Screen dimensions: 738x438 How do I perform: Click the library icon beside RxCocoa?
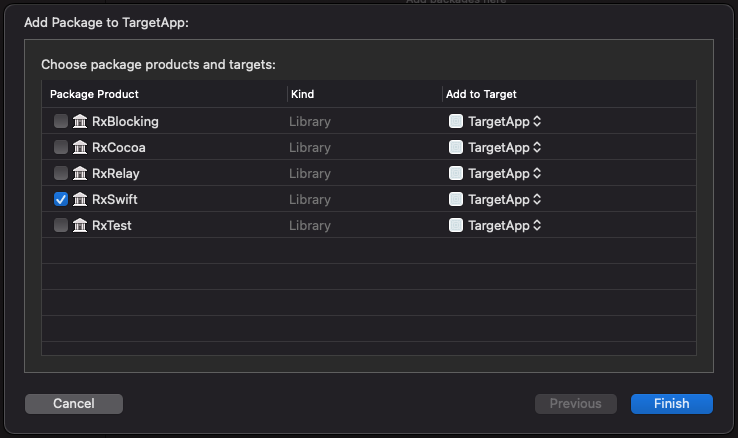(x=80, y=147)
